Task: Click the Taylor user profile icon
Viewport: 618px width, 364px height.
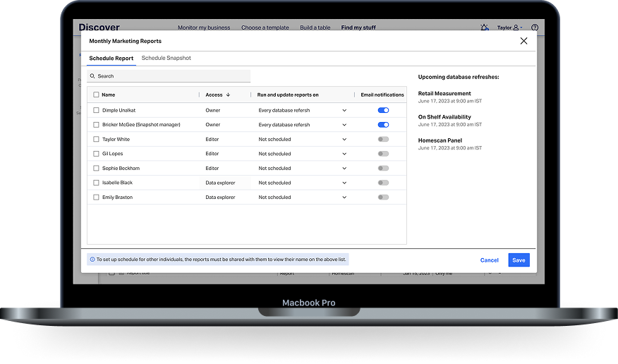Action: click(516, 28)
